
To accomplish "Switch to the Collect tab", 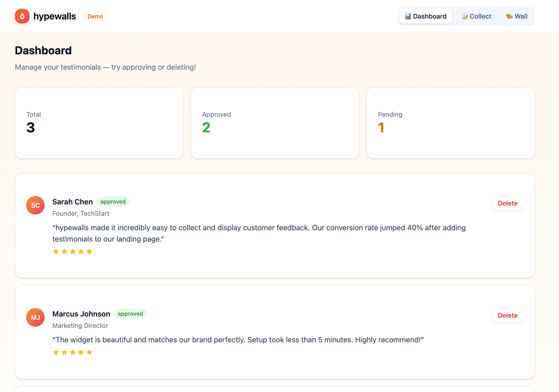I will click(477, 17).
